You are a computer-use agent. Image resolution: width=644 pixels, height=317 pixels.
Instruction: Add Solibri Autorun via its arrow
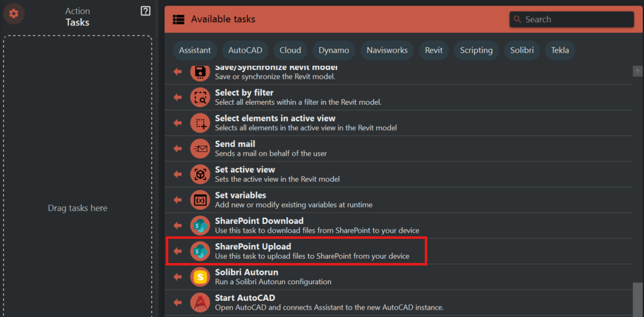(178, 277)
